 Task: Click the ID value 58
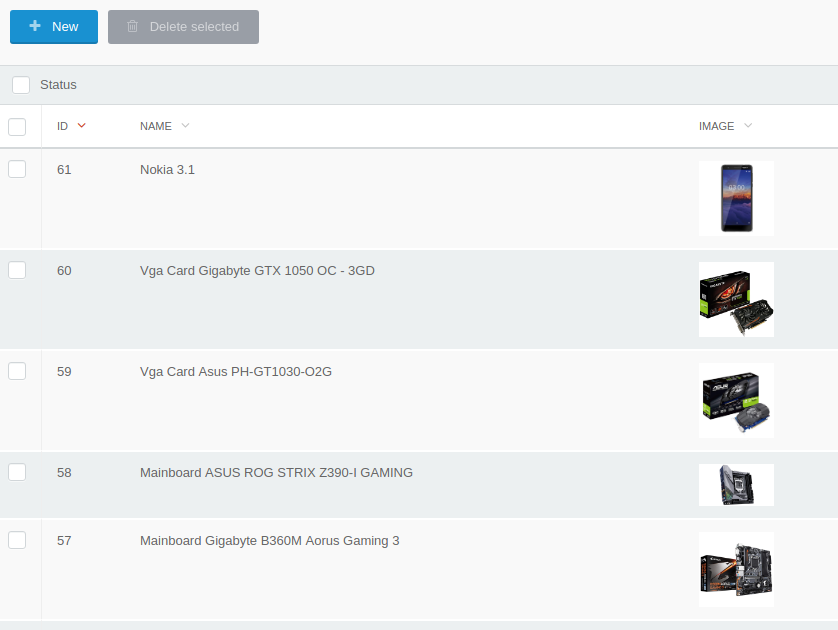click(64, 473)
